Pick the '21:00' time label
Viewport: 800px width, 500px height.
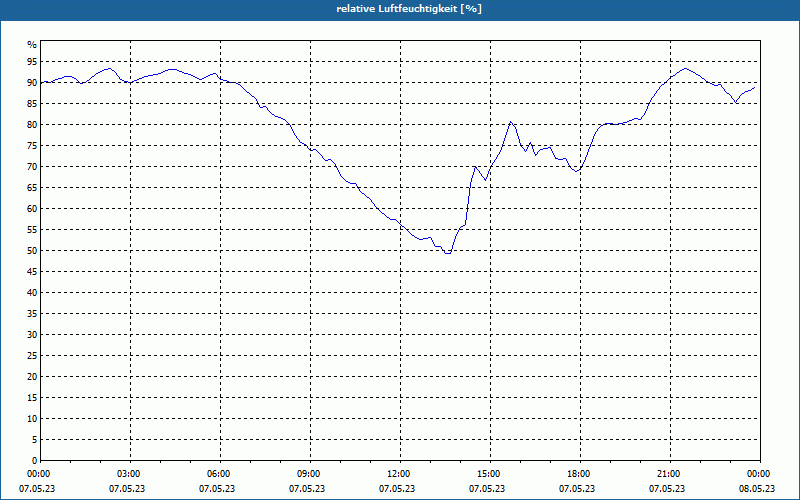(670, 474)
